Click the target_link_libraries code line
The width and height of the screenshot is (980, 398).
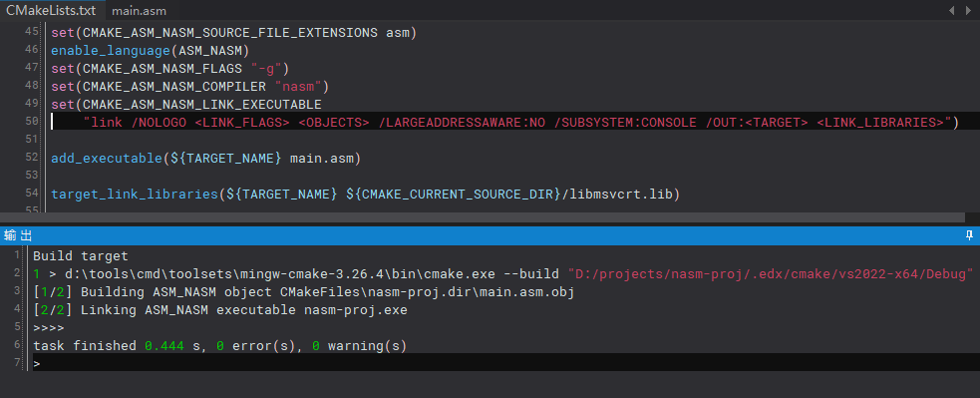coord(365,194)
